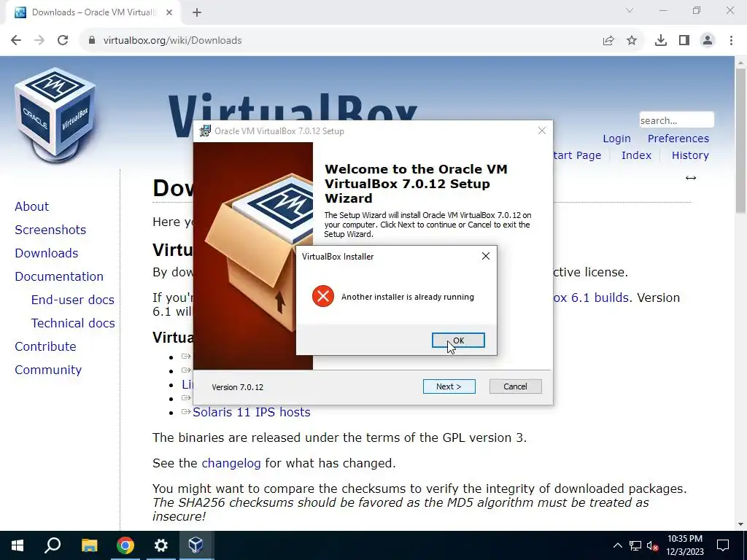Click the website search field

[x=676, y=120]
